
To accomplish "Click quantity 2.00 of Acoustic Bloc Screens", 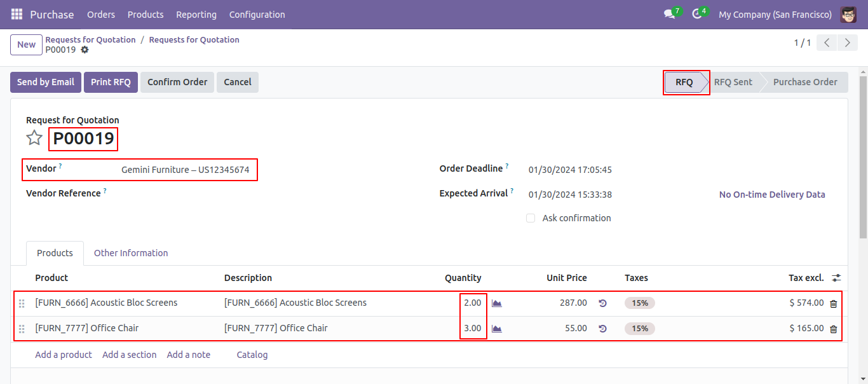I will click(473, 303).
